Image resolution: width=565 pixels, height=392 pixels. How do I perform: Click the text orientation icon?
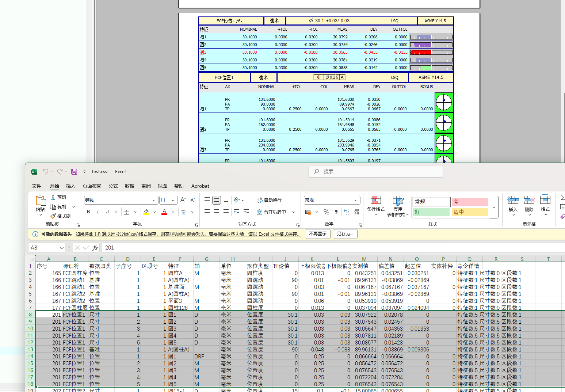click(237, 200)
